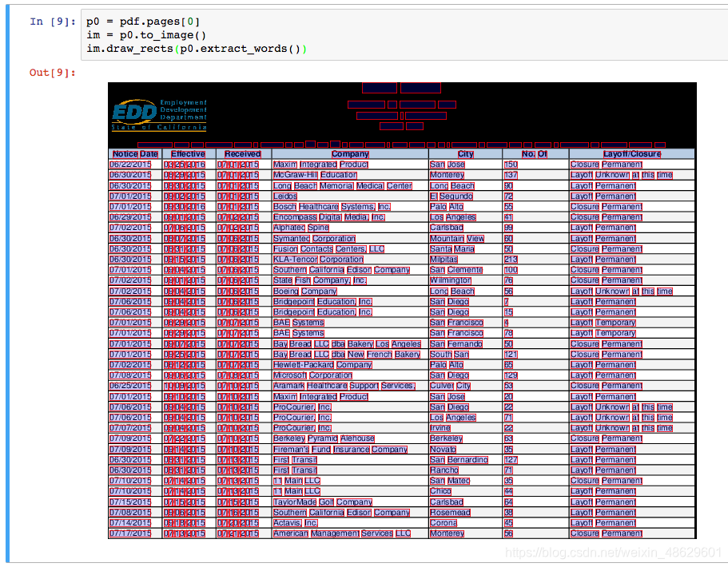Click the "213" employee count cell

point(511,260)
